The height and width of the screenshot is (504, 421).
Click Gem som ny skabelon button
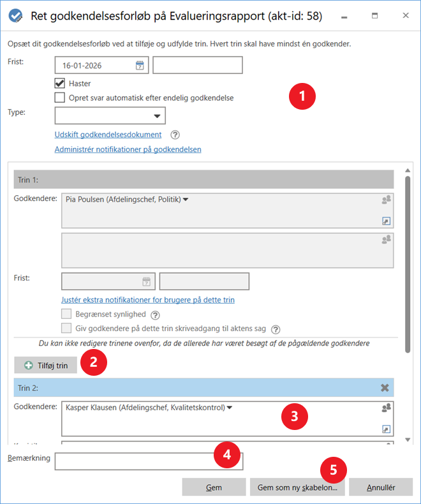tap(297, 487)
